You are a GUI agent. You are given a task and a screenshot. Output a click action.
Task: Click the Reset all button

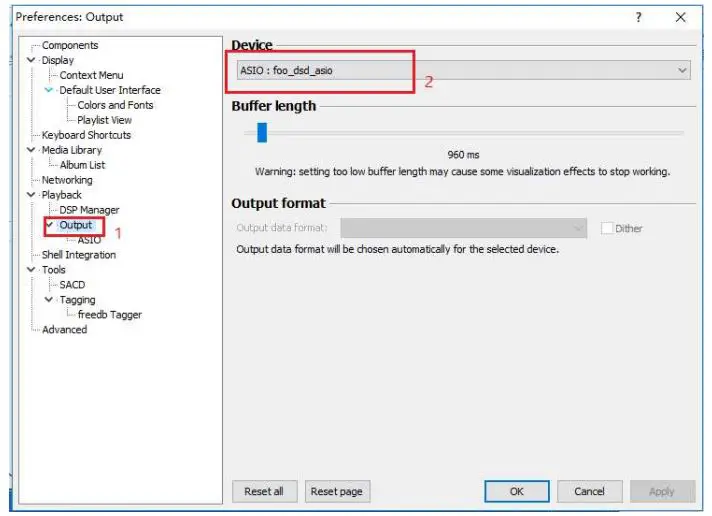point(264,491)
